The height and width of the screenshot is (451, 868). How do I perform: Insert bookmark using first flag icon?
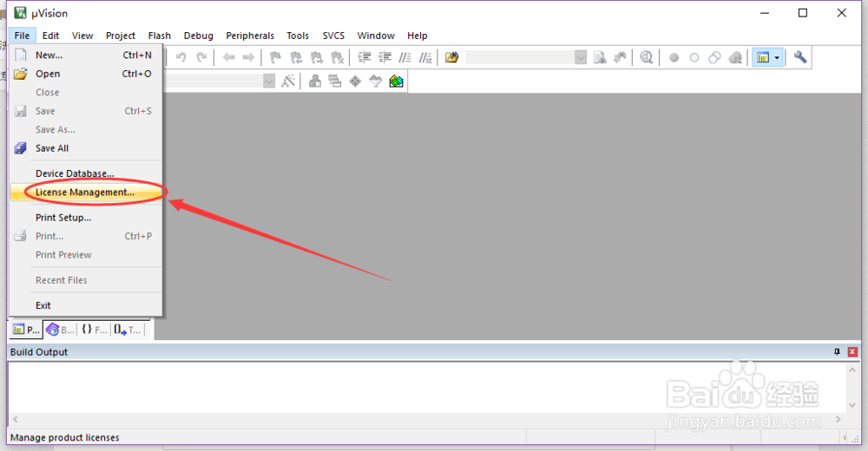click(275, 57)
